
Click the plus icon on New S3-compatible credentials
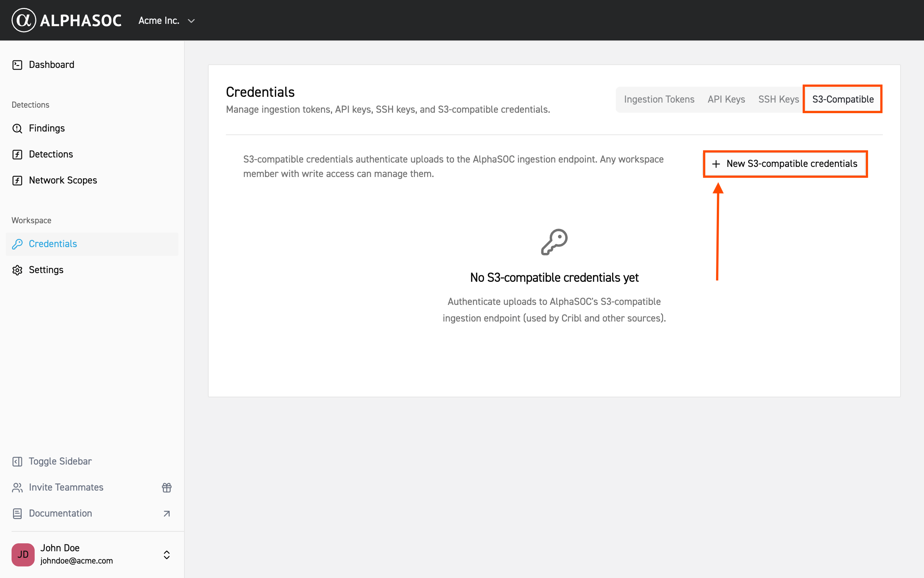[716, 164]
